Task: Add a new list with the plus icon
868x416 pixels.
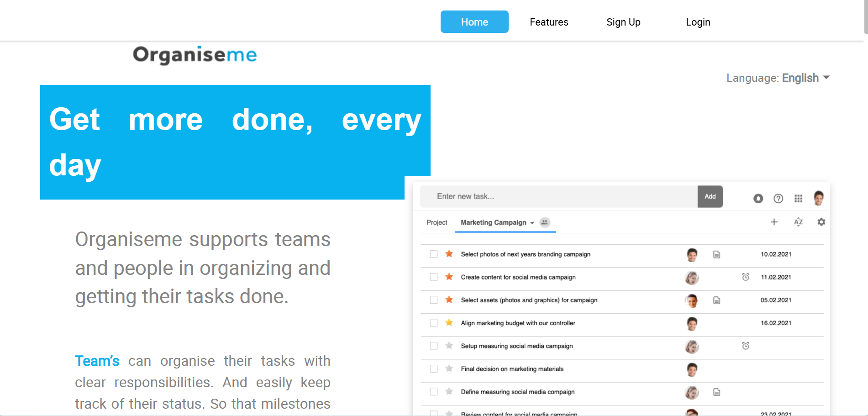Action: coord(774,222)
